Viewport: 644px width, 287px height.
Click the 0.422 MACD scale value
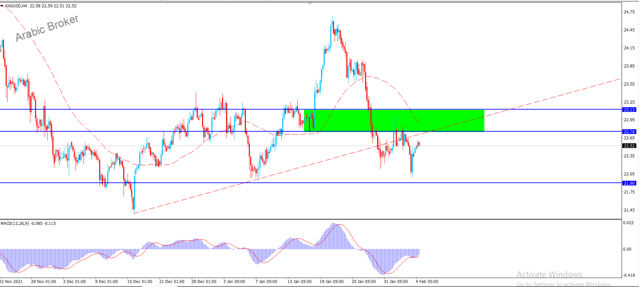(628, 223)
